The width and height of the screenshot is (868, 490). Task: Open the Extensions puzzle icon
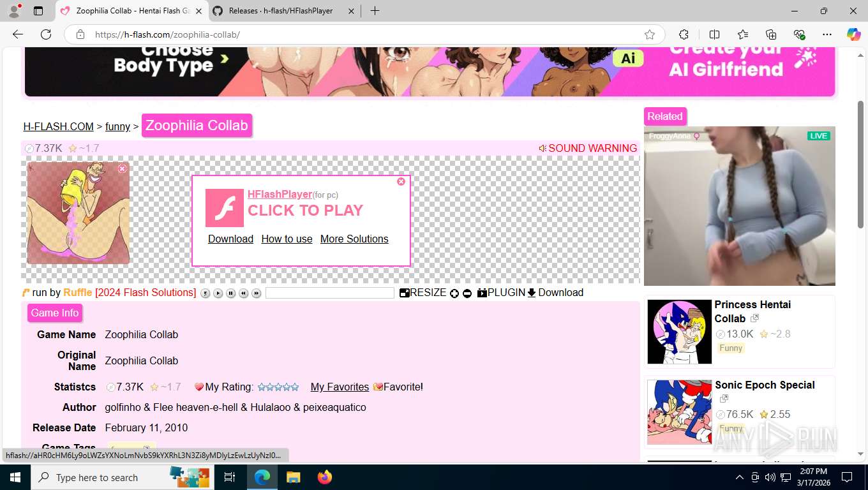pyautogui.click(x=684, y=34)
